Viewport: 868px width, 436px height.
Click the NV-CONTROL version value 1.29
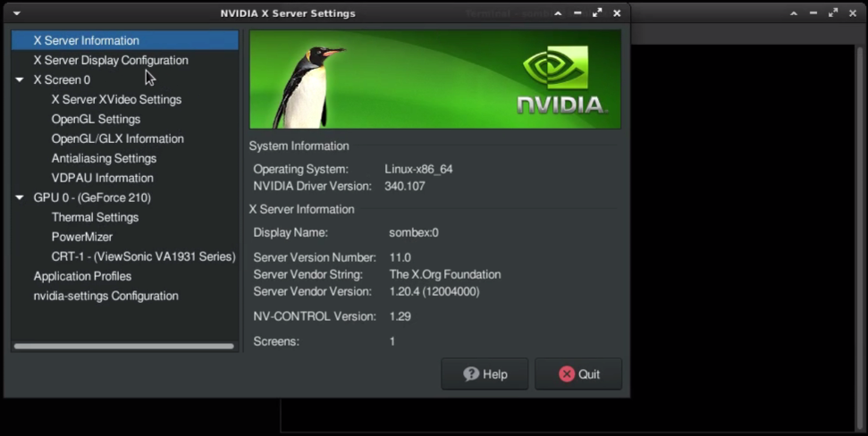click(400, 316)
